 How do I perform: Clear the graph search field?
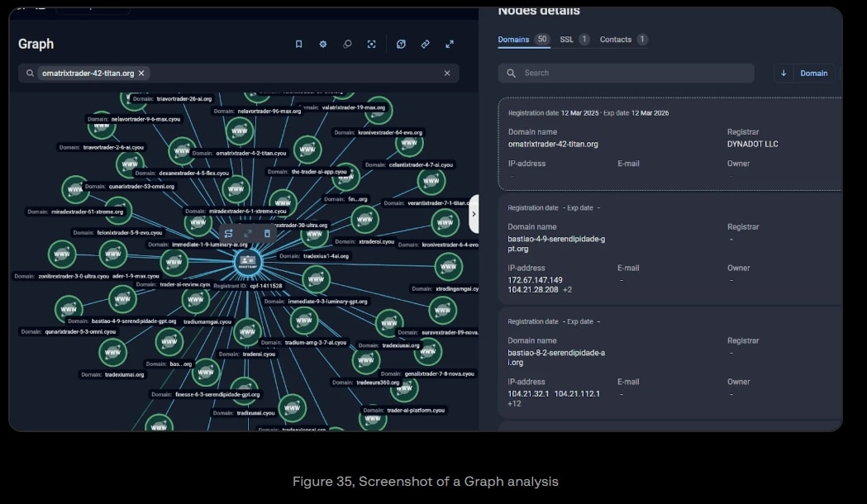coord(447,74)
